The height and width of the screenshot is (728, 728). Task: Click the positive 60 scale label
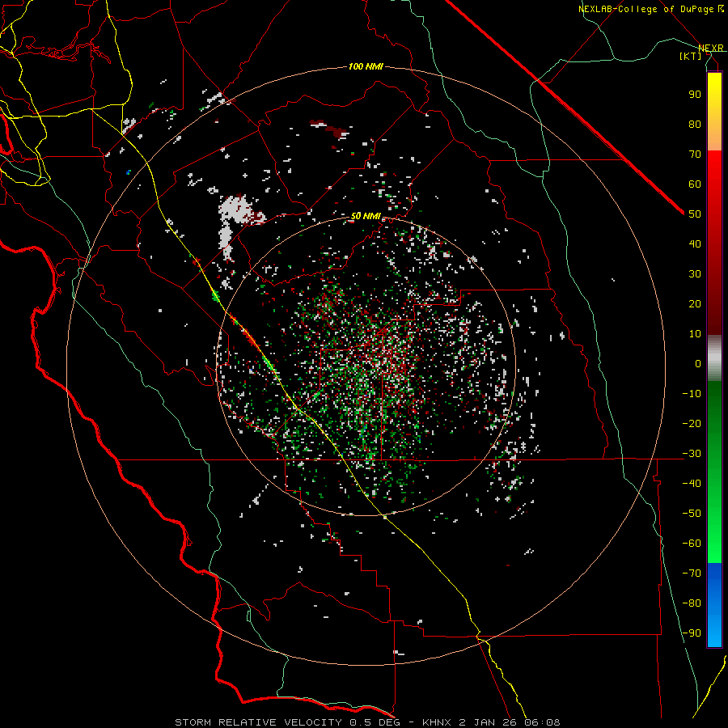click(695, 184)
